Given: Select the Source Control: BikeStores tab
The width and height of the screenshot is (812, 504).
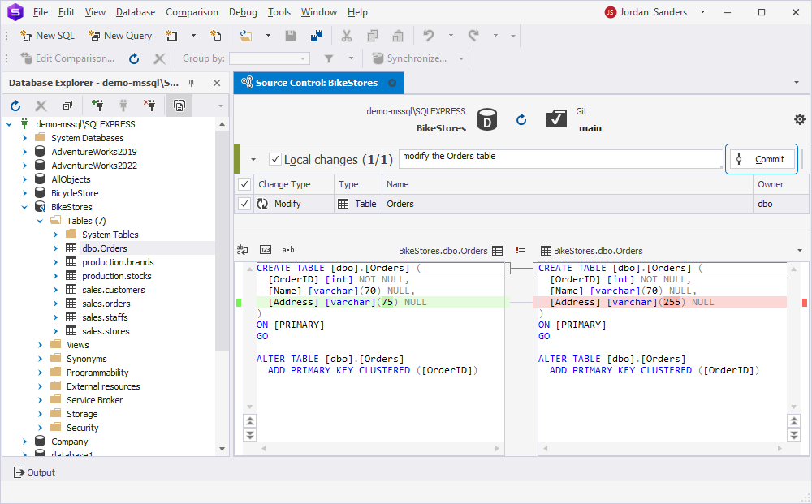Looking at the screenshot, I should (x=317, y=83).
